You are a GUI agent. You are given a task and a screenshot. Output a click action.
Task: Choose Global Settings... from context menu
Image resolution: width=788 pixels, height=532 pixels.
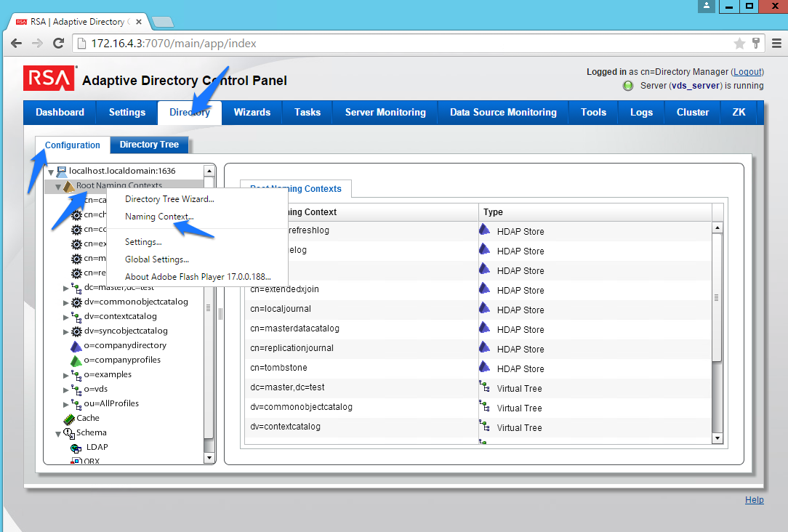pos(197,259)
